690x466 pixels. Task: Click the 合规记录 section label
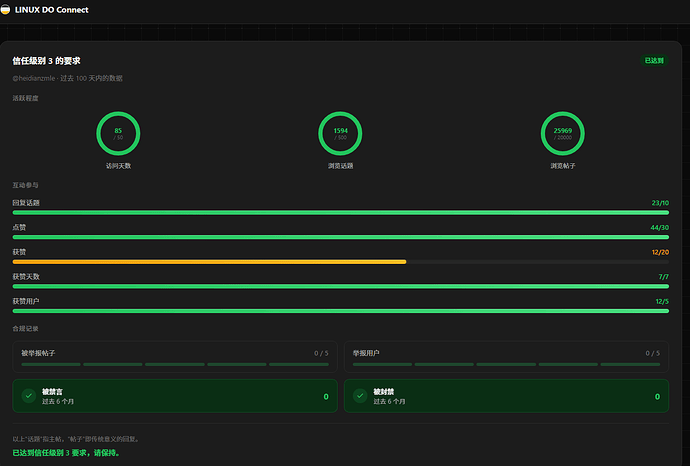click(x=26, y=329)
